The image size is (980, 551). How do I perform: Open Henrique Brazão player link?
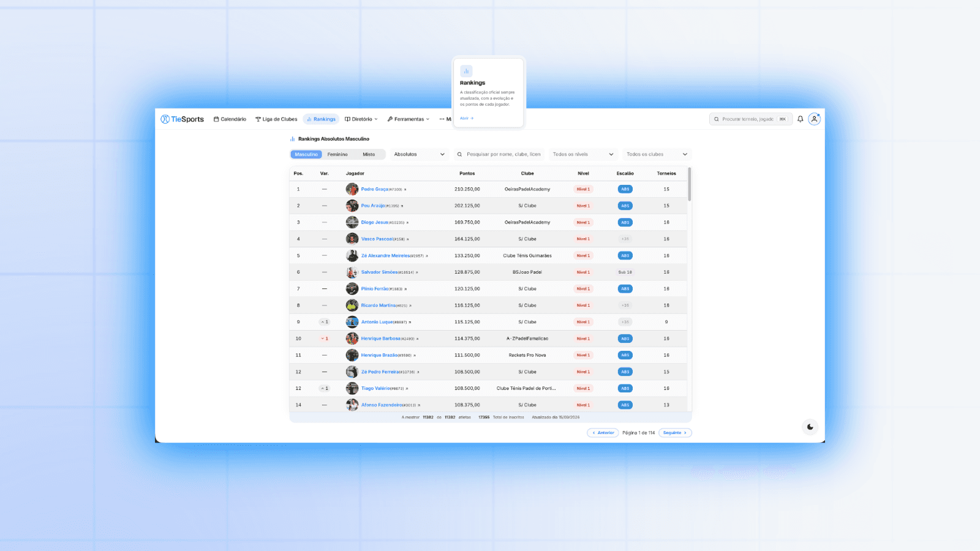pyautogui.click(x=379, y=355)
